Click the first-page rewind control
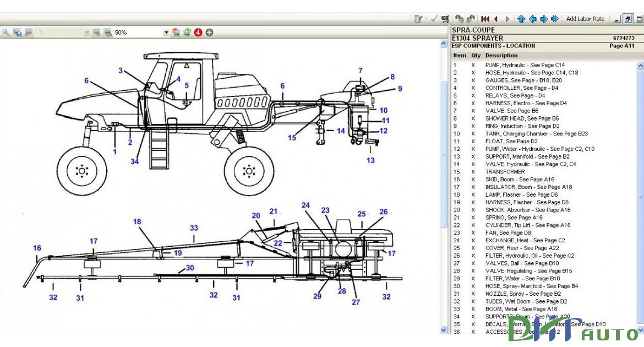The width and height of the screenshot is (644, 347). 485,18
